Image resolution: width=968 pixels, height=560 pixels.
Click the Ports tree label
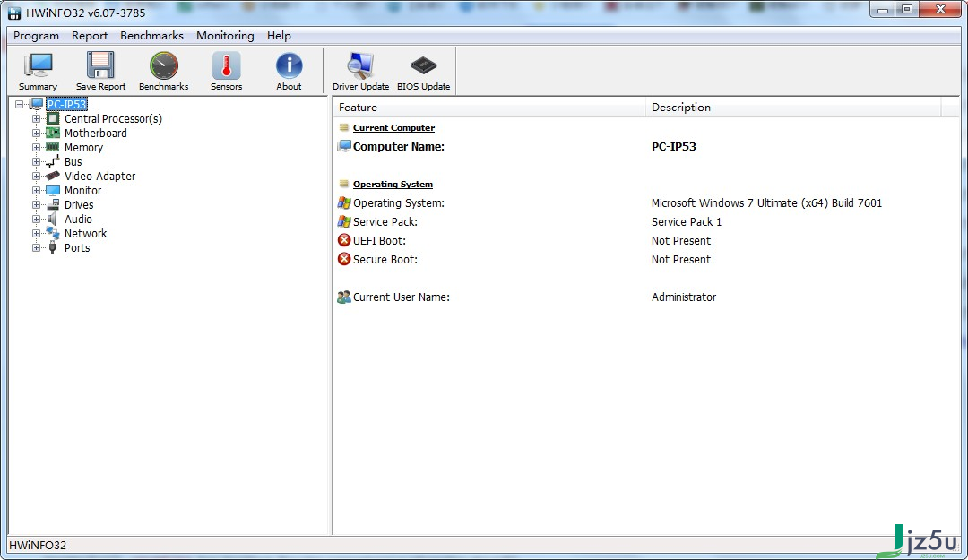coord(77,247)
